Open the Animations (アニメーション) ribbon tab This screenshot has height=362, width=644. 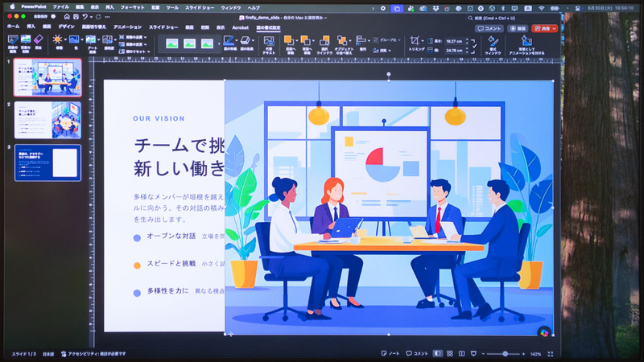[x=127, y=27]
